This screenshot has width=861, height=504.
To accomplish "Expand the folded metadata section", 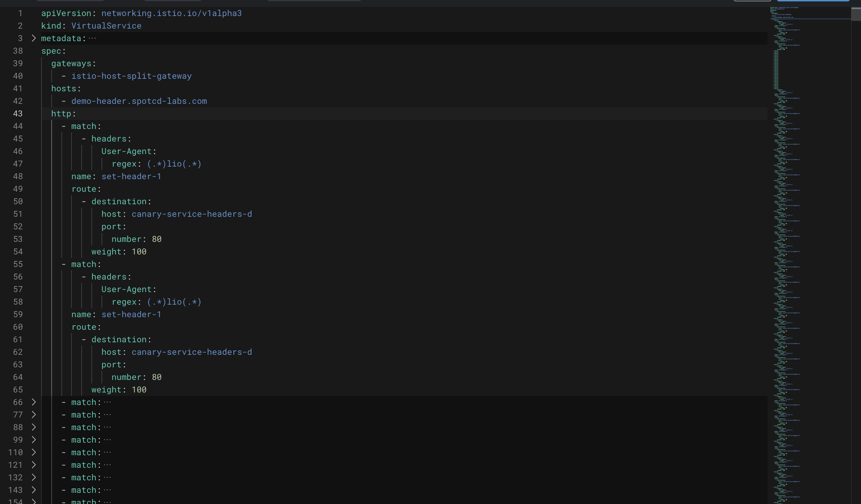I will (x=33, y=38).
